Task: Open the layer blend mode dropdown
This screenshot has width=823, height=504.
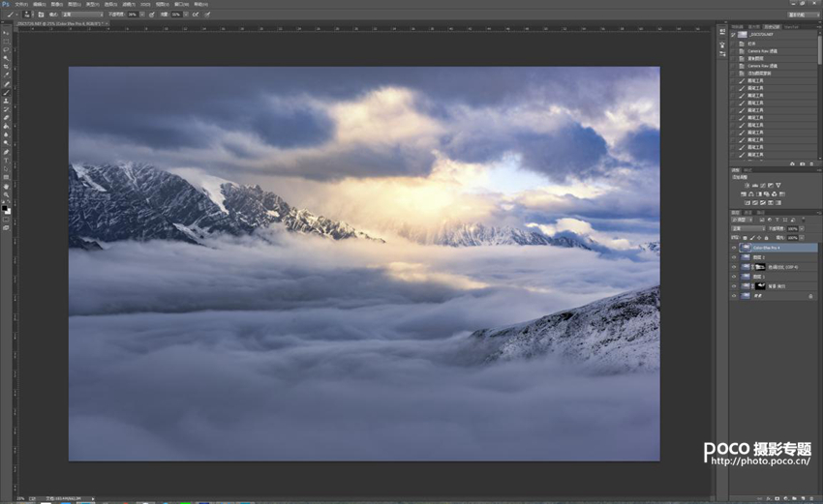Action: tap(748, 228)
